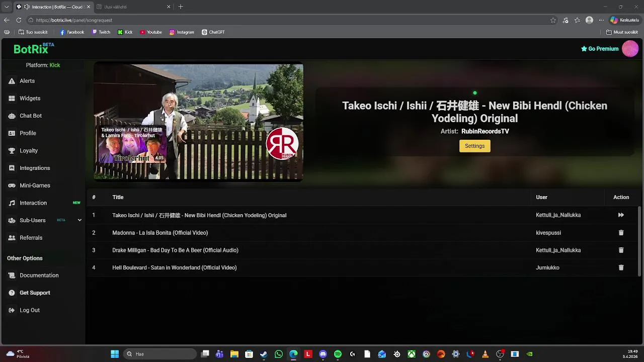The image size is (644, 362).
Task: Open the Twitch bookmark
Action: click(x=101, y=32)
